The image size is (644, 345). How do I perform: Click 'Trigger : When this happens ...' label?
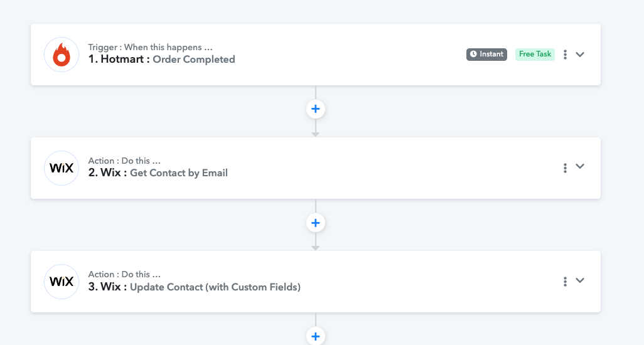point(150,47)
